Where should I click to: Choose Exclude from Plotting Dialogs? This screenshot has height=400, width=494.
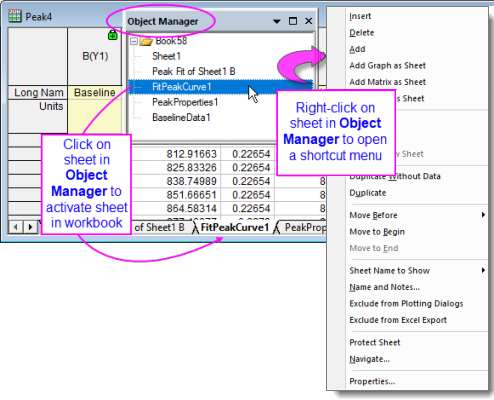(x=406, y=303)
